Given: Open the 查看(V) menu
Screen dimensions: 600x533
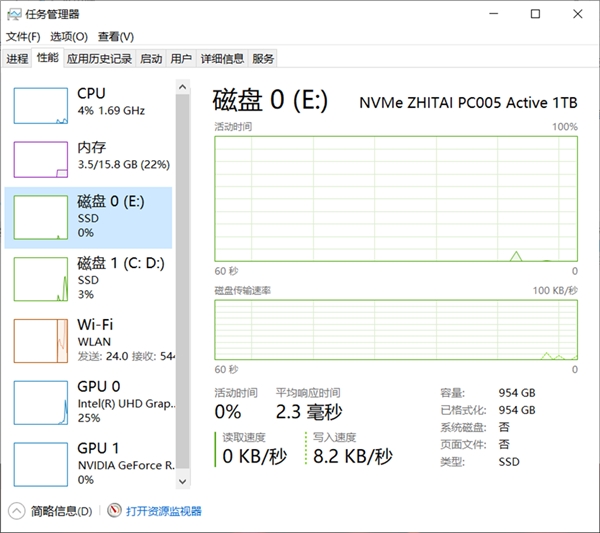Looking at the screenshot, I should [x=116, y=37].
